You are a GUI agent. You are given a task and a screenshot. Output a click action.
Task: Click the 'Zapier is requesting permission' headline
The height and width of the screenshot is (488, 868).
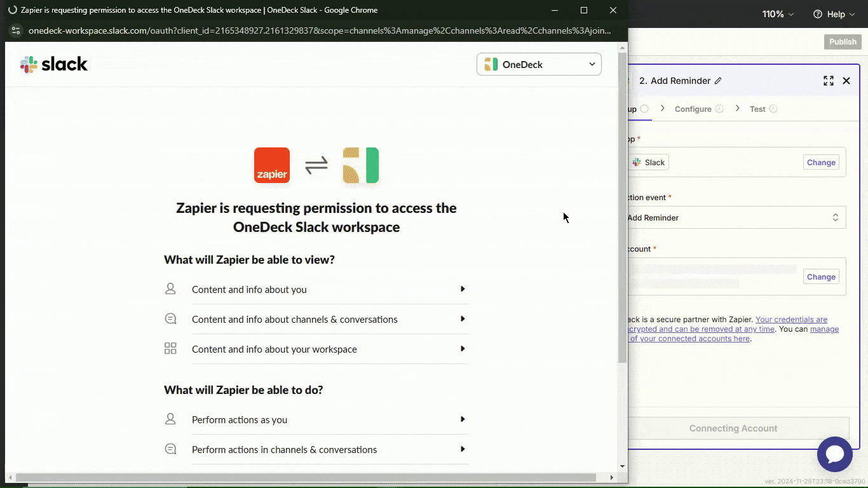click(316, 217)
